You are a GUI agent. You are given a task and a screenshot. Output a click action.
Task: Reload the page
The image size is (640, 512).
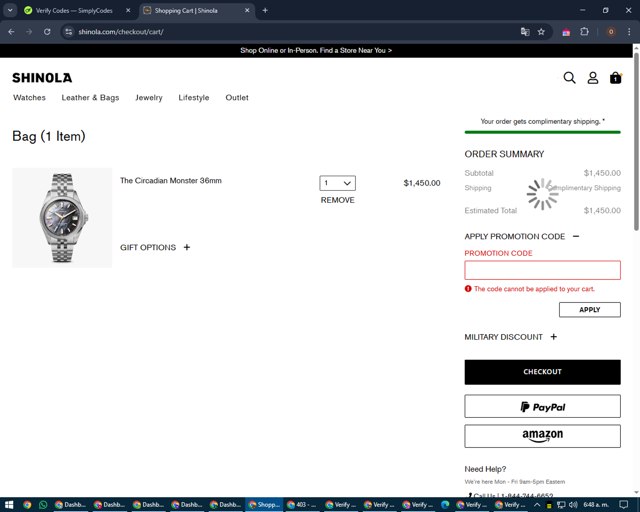(47, 32)
